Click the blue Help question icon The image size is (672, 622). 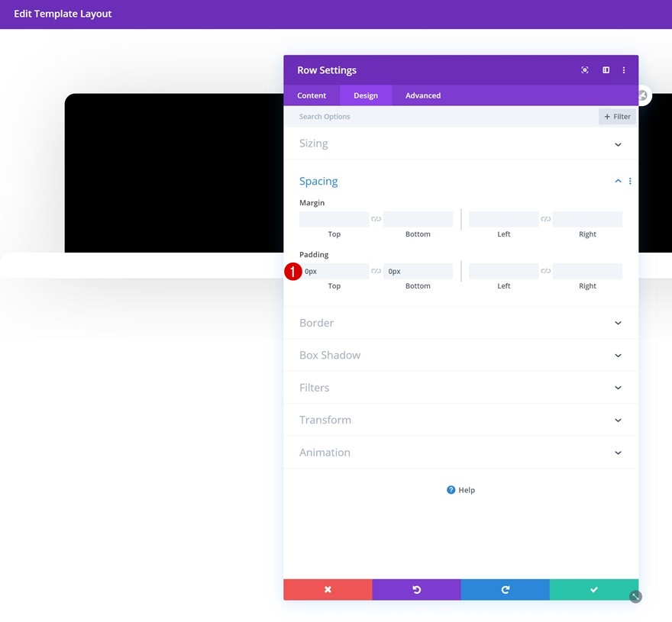point(451,490)
